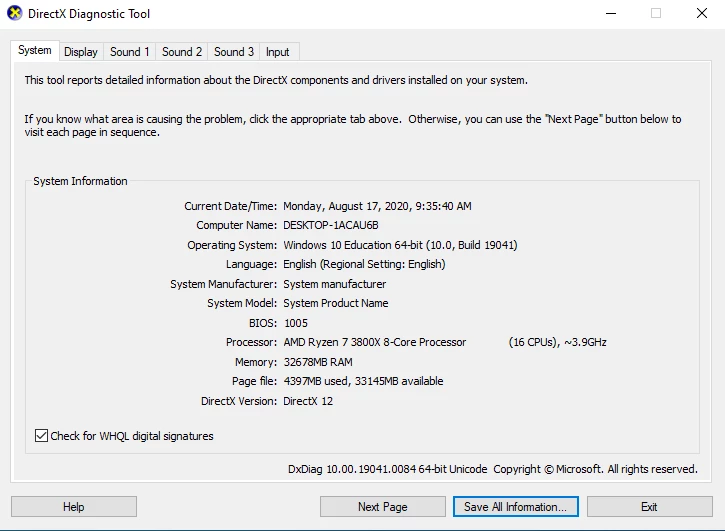Click the 32678MB RAM memory value
Screen dimensions: 725x531
318,362
